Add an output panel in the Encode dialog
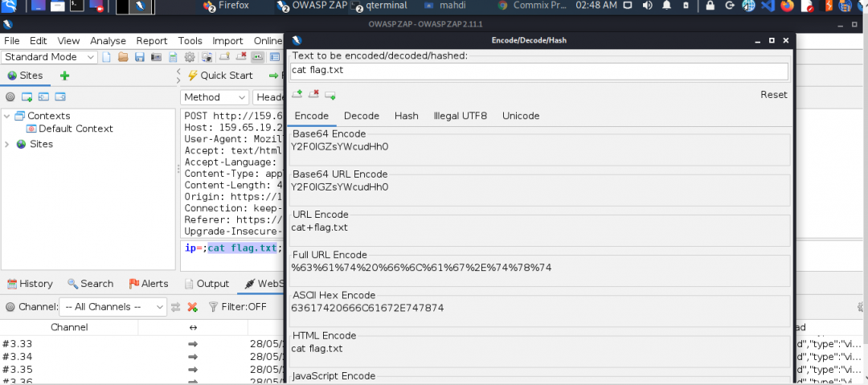Screen dimensions: 868x385 click(297, 95)
